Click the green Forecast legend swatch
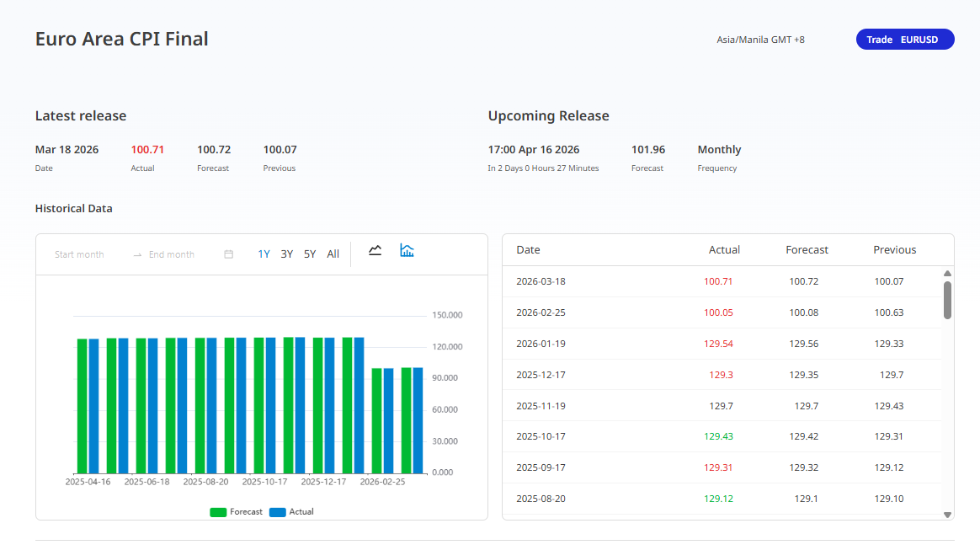 pos(218,511)
